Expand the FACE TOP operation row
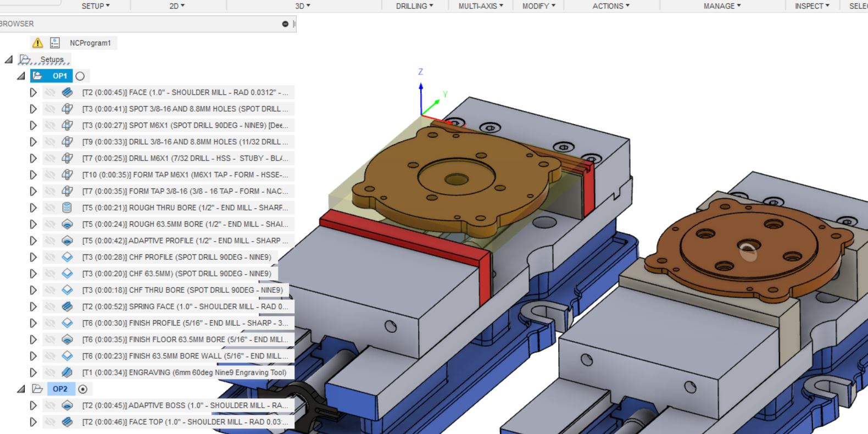The height and width of the screenshot is (434, 868). tap(33, 422)
